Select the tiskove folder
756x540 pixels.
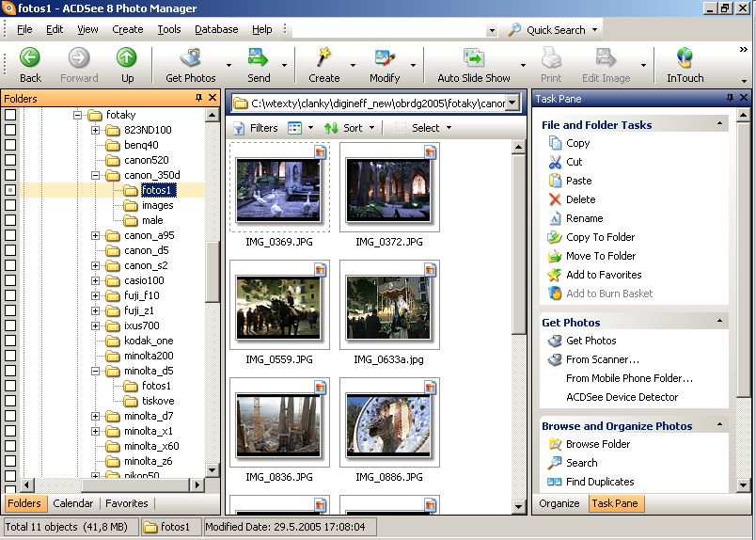pyautogui.click(x=158, y=401)
